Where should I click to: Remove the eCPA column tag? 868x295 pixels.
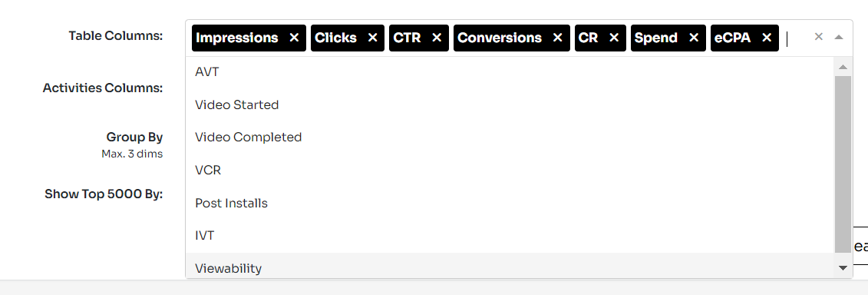click(767, 38)
